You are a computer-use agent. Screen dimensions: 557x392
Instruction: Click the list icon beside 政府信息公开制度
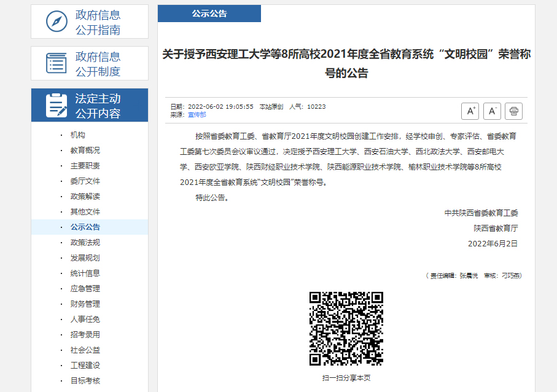tap(56, 63)
